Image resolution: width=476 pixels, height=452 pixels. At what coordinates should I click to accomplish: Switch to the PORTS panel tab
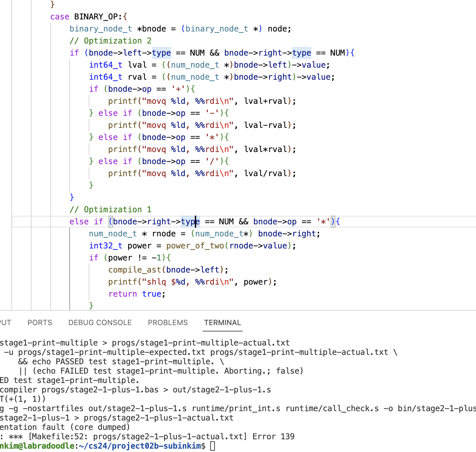pos(40,322)
